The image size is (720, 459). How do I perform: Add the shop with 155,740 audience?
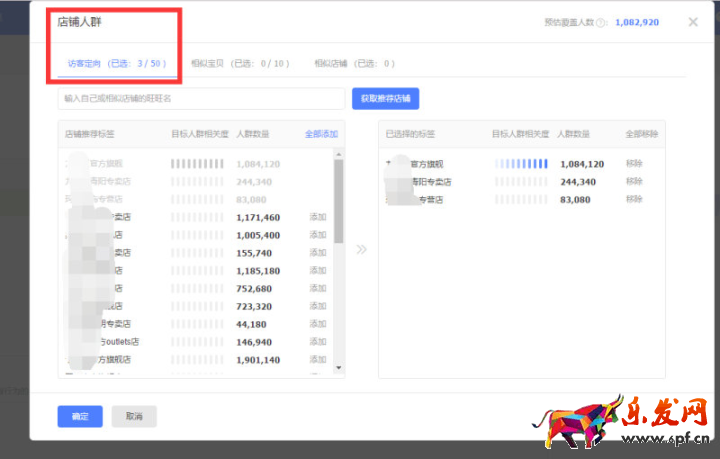318,253
